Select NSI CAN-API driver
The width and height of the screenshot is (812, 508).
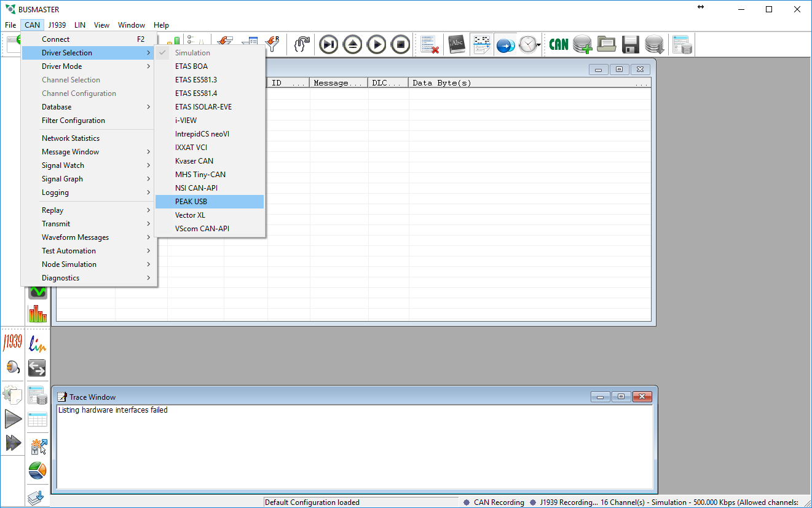coord(210,188)
